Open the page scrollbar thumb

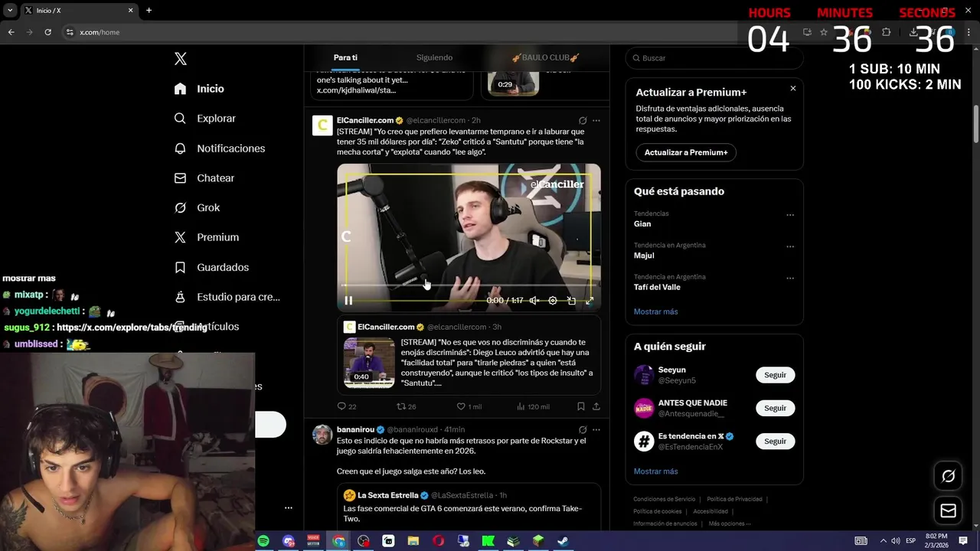[x=976, y=122]
